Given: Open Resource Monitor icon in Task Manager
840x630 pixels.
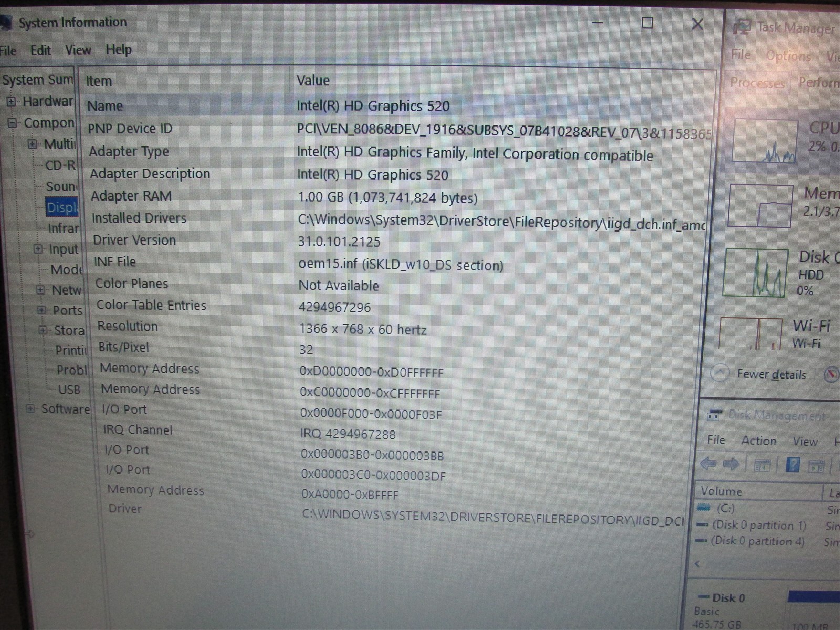Looking at the screenshot, I should point(832,374).
